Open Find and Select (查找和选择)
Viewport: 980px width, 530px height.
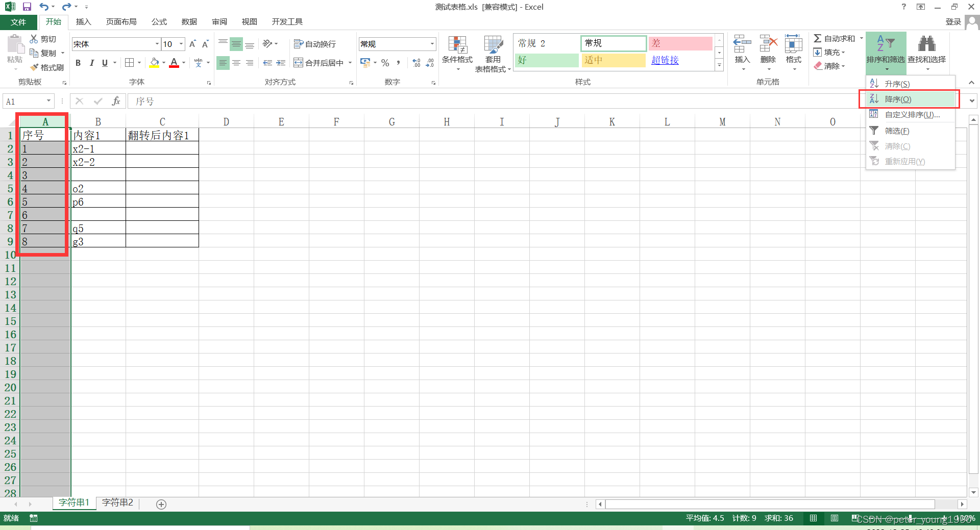[926, 53]
